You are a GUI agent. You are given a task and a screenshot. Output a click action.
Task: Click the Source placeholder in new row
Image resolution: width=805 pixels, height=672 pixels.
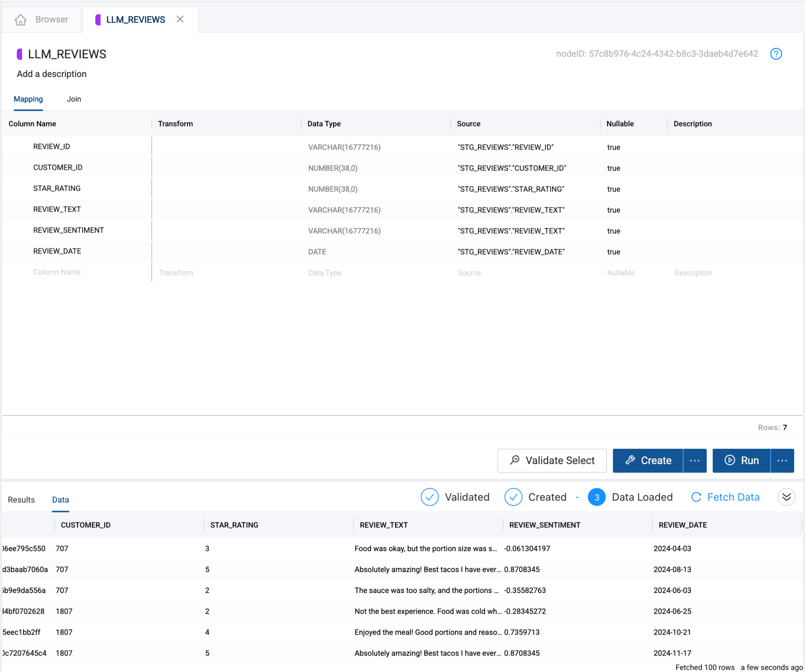coord(469,273)
